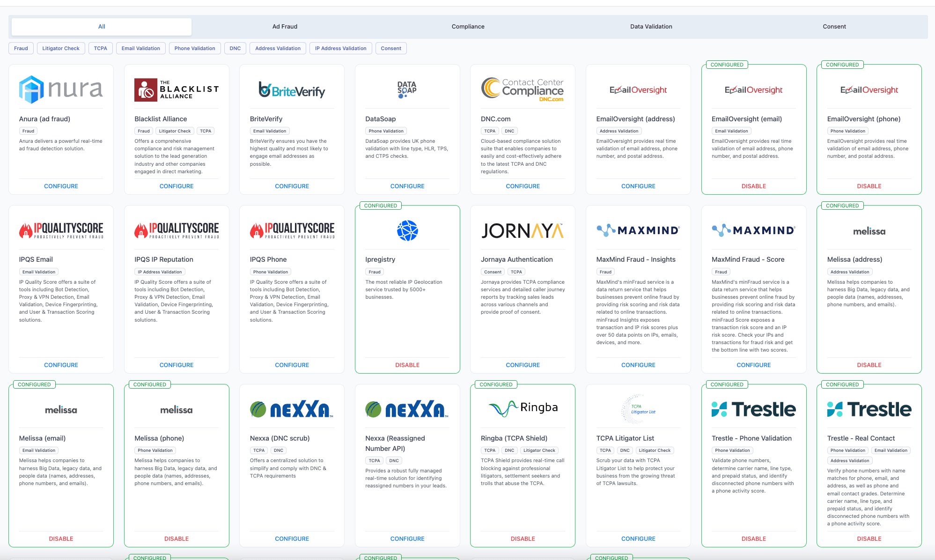This screenshot has width=935, height=560.
Task: Configure the MaxMind Fraud - Score integration
Action: click(x=754, y=365)
